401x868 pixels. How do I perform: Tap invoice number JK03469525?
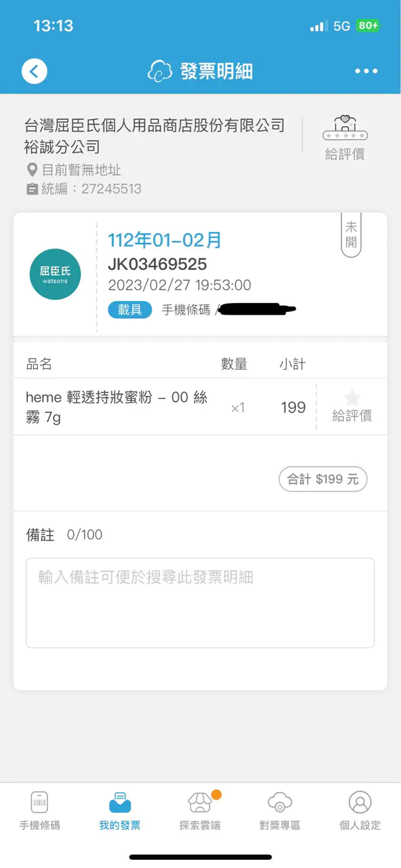[x=157, y=264]
